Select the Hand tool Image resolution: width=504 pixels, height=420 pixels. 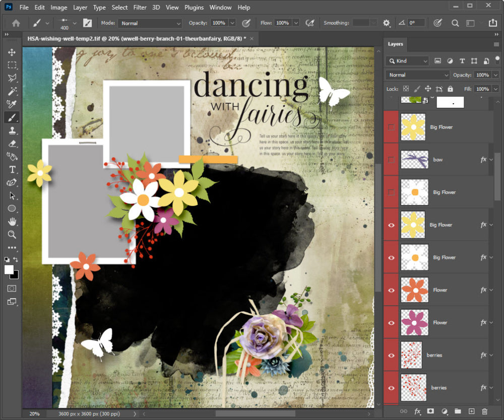12,222
